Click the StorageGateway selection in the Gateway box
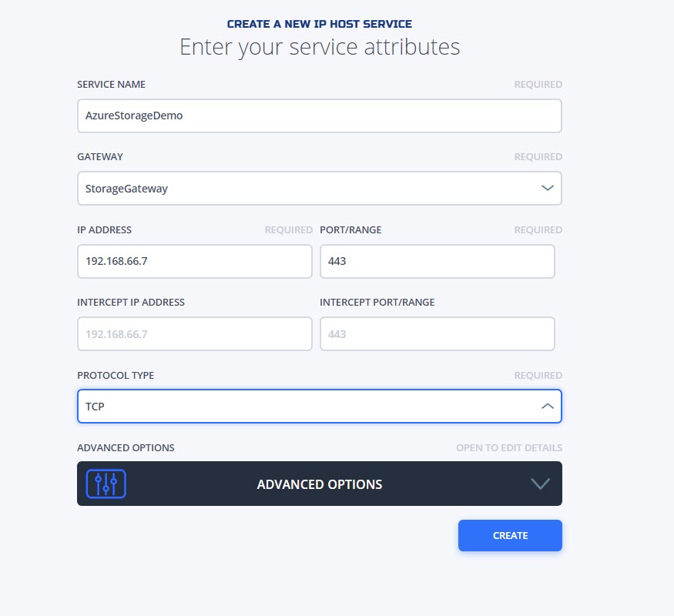This screenshot has width=674, height=616. coord(126,189)
